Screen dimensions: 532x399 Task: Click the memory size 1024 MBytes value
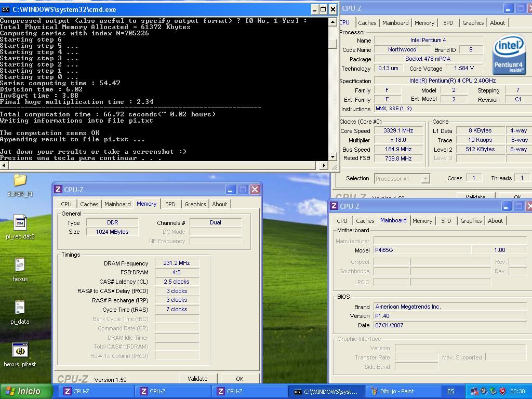tap(112, 232)
